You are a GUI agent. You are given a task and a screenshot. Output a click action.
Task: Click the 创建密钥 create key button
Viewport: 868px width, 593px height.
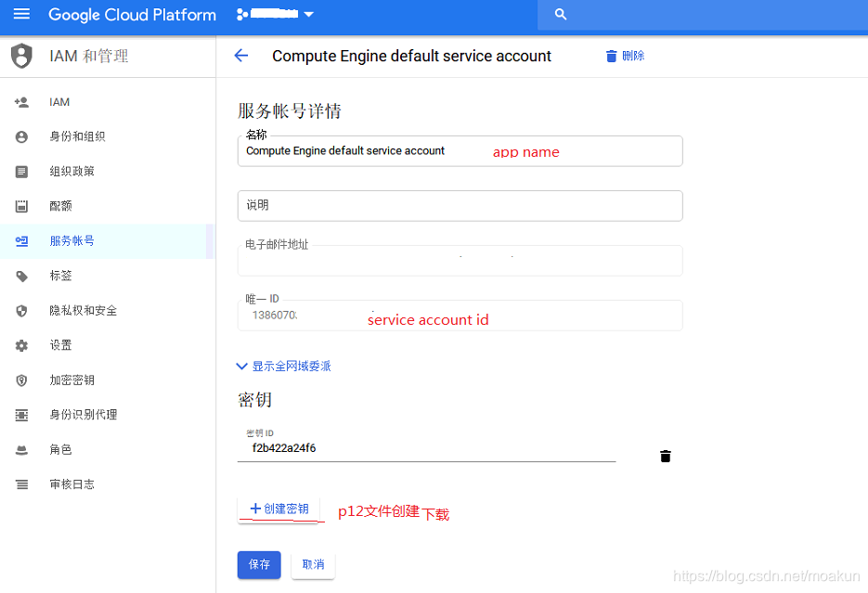pyautogui.click(x=279, y=509)
